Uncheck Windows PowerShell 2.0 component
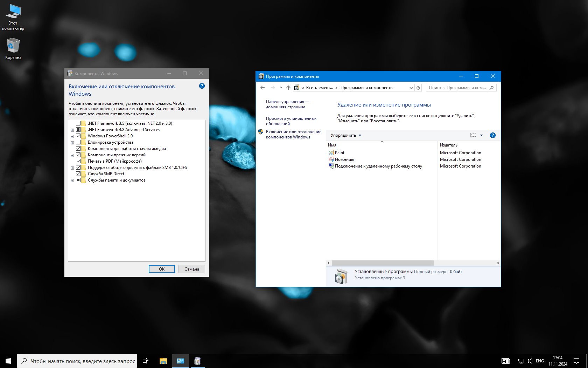Screen dimensions: 588x368 78,136
